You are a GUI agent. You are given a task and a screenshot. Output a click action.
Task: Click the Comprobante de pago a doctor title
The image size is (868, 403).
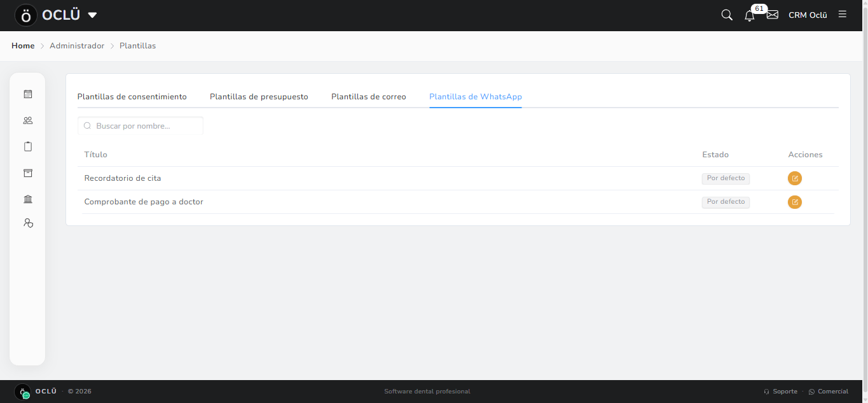pyautogui.click(x=144, y=202)
